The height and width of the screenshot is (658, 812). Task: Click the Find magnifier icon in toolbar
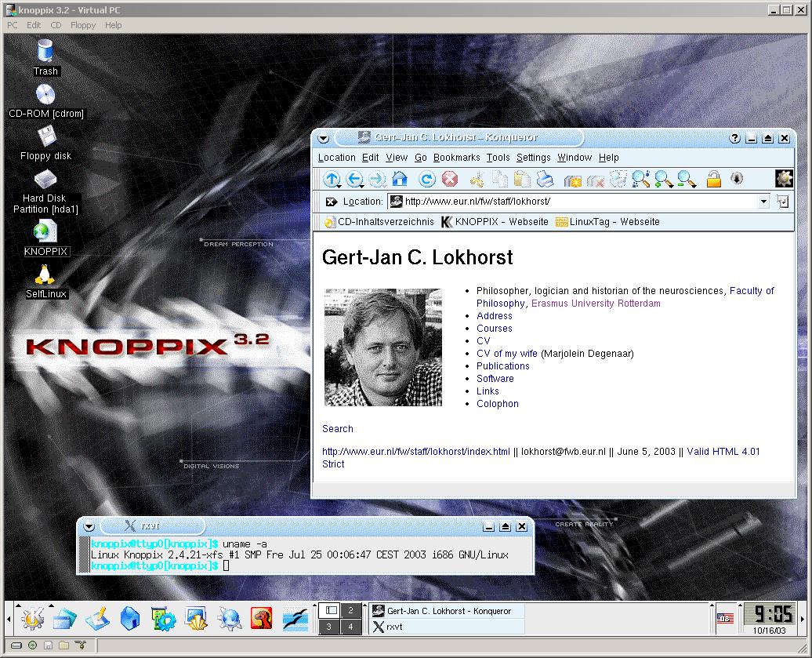(x=640, y=180)
